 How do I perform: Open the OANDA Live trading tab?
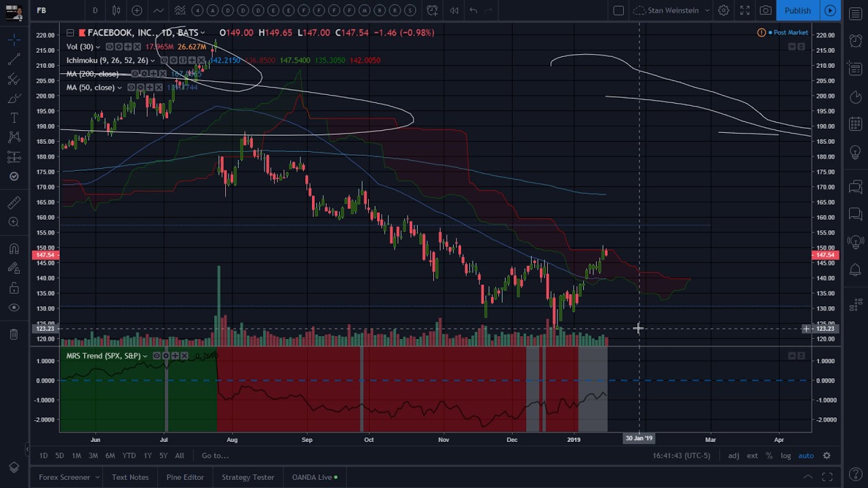click(x=315, y=477)
